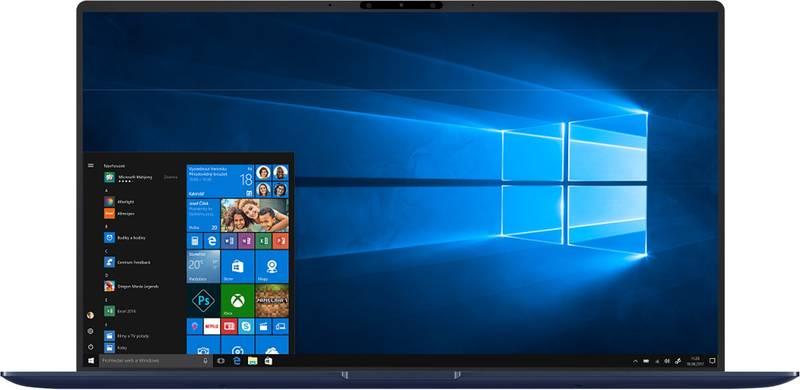This screenshot has height=390, width=800.
Task: Open the Word small tile
Action: pos(229,241)
